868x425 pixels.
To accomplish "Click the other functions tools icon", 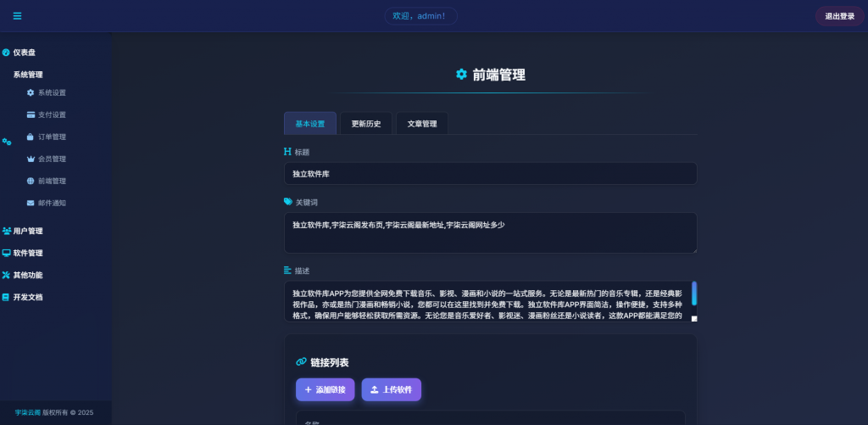I will click(6, 275).
